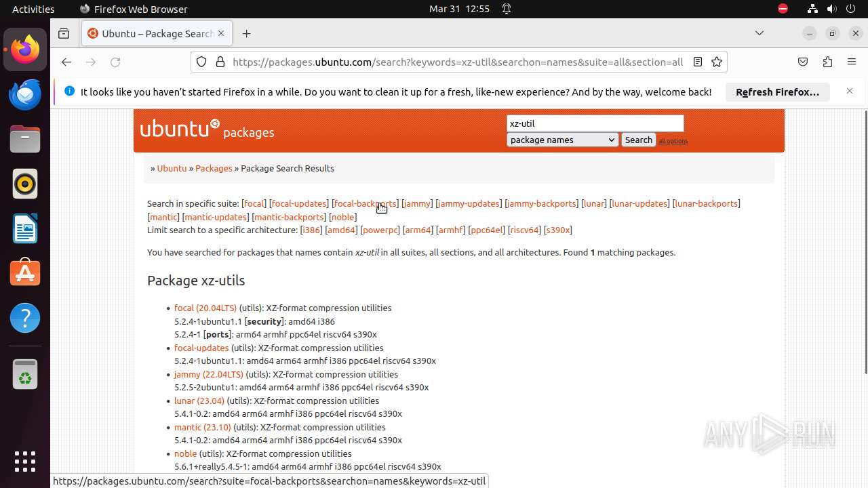
Task: Open the Firefox application menu
Action: [852, 62]
